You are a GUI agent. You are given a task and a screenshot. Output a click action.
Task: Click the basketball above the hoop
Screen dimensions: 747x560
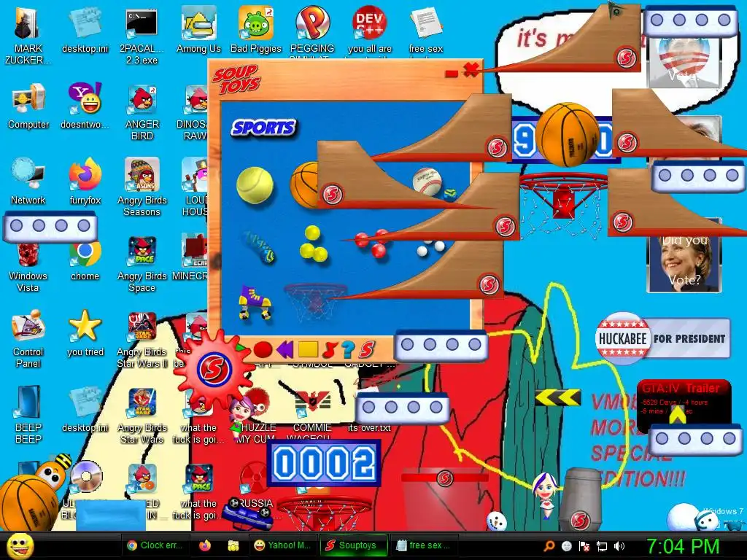click(566, 134)
